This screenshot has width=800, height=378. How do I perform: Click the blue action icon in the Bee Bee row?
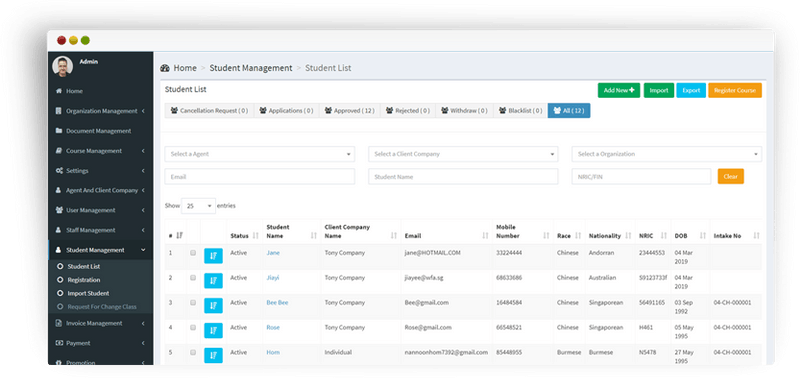213,306
